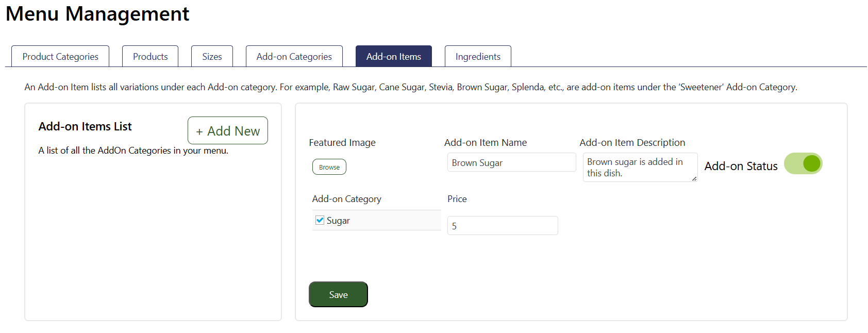This screenshot has height=333, width=868.
Task: Open the Product Categories tab
Action: [x=60, y=56]
